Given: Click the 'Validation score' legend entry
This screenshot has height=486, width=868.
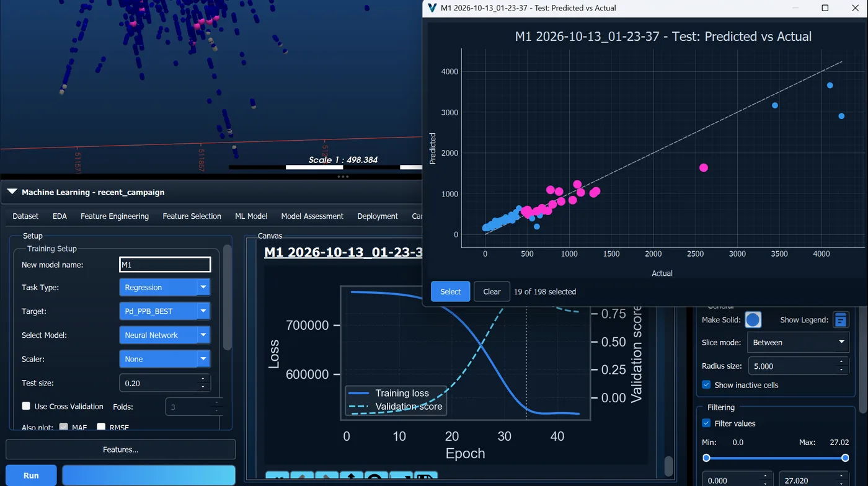Looking at the screenshot, I should (x=409, y=407).
